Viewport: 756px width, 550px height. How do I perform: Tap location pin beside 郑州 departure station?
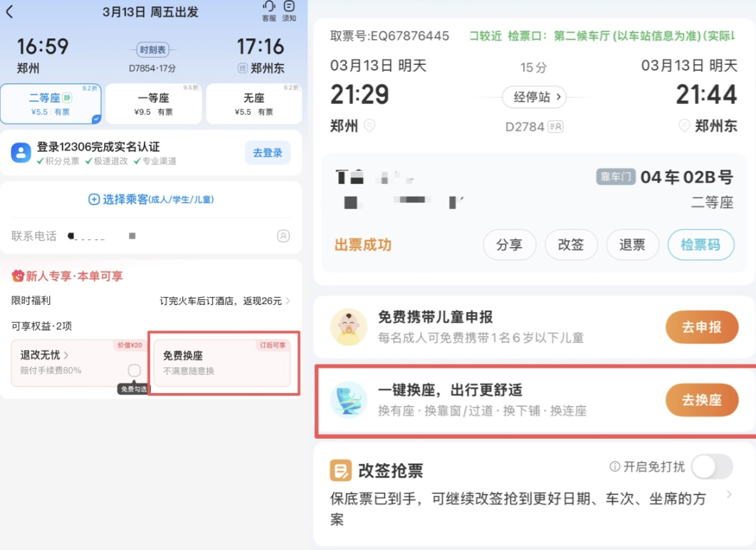click(369, 126)
